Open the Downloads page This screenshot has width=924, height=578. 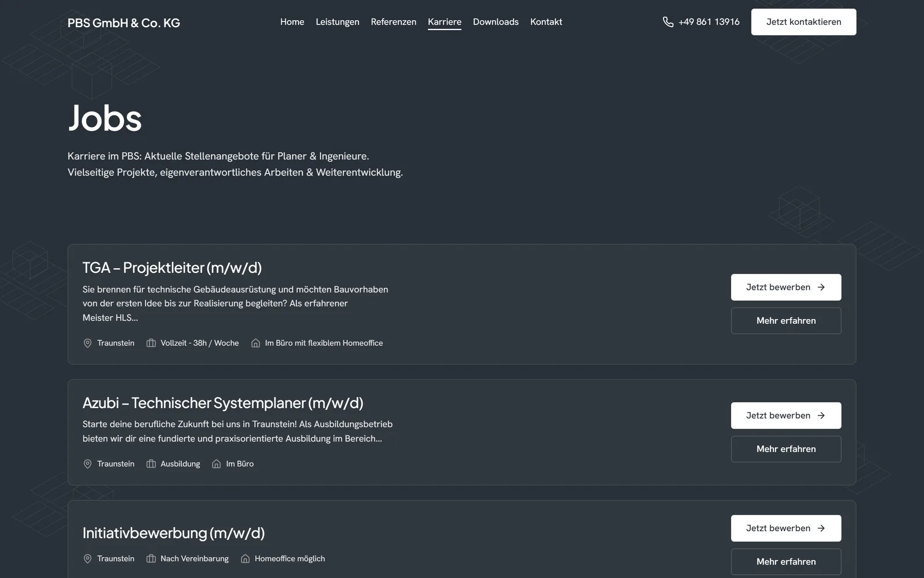pos(495,22)
